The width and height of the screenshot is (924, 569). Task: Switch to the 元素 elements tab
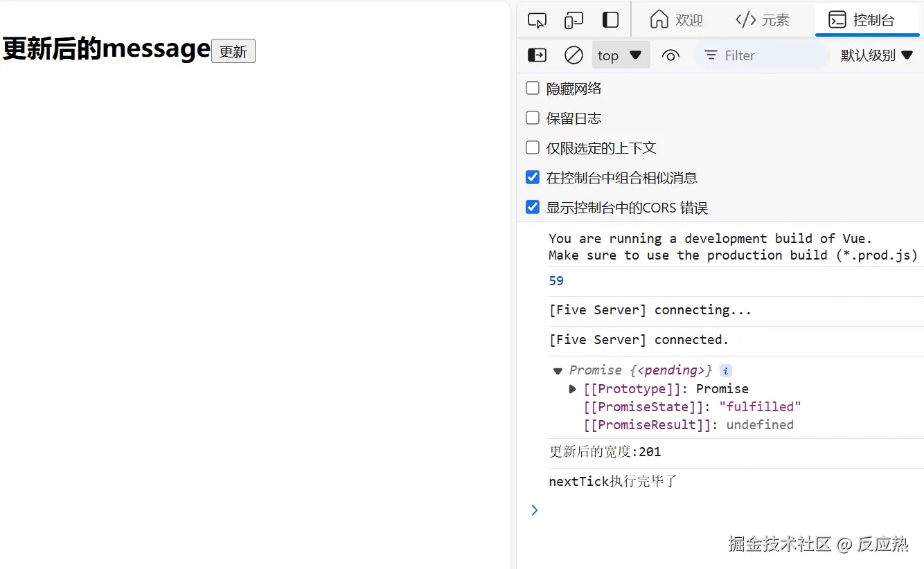click(762, 19)
